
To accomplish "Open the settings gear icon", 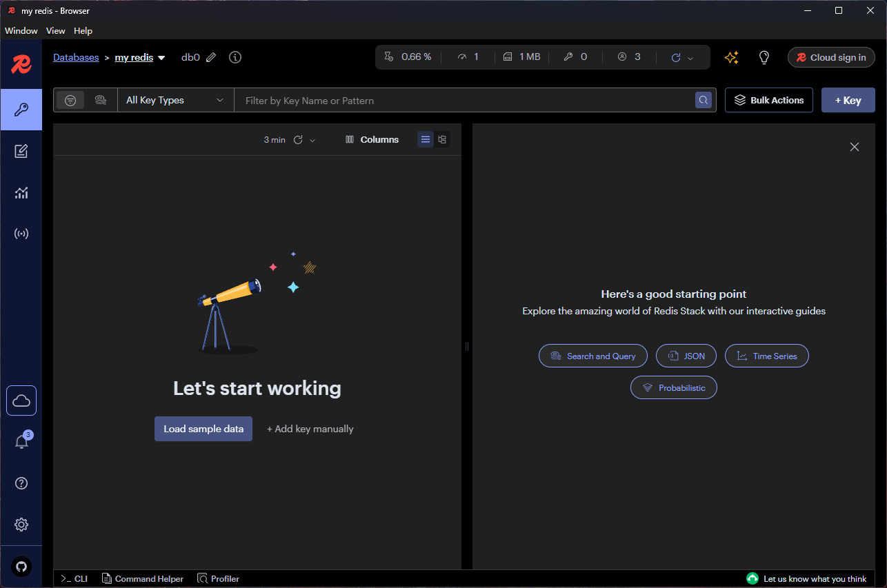I will pos(21,525).
